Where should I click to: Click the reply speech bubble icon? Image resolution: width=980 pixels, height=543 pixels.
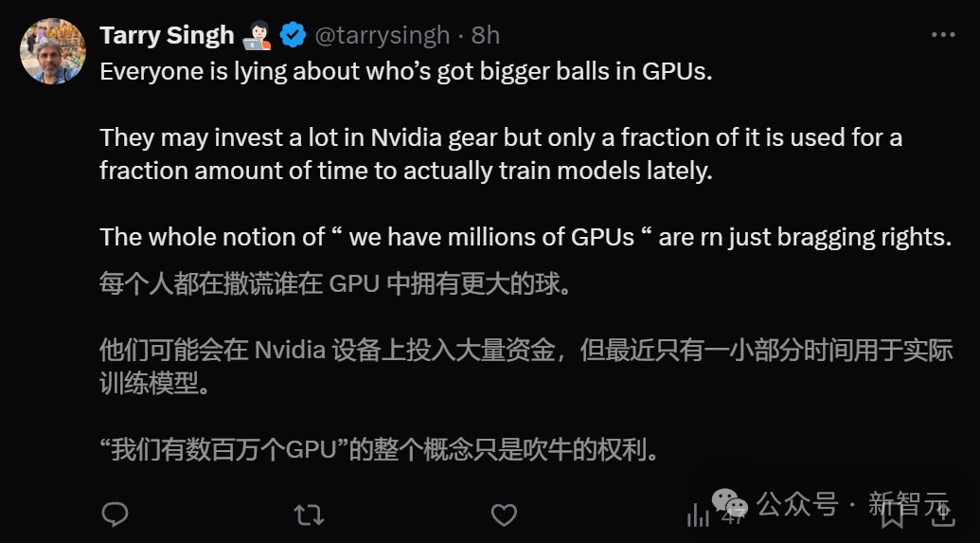click(115, 515)
